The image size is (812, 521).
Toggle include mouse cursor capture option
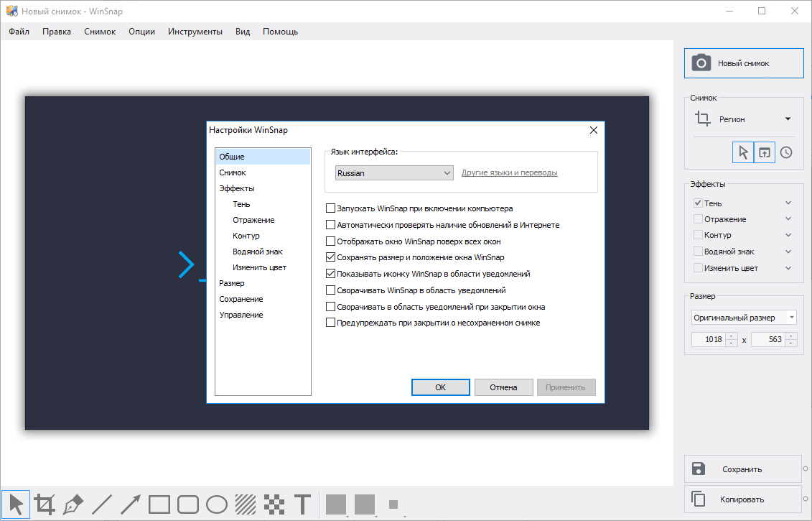[x=743, y=152]
